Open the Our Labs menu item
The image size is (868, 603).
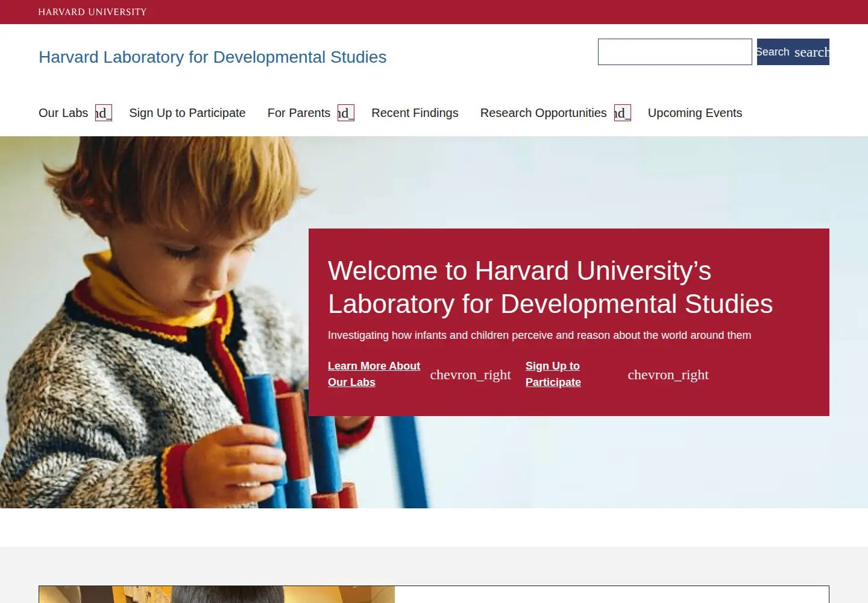tap(63, 113)
